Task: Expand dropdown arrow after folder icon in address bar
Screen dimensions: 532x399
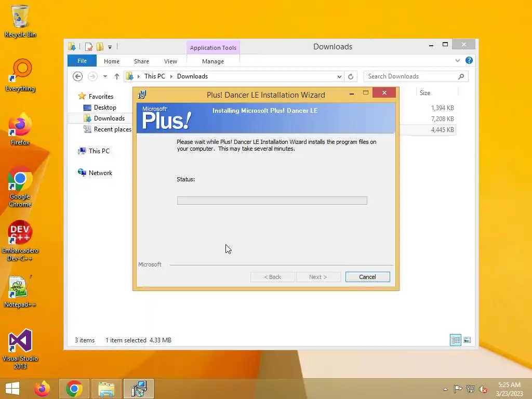Action: tap(138, 76)
